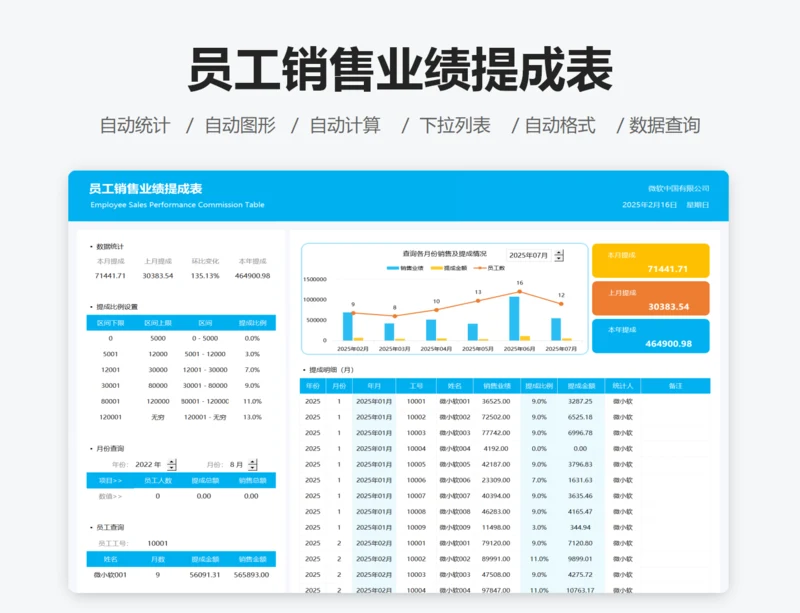
Task: Select the 13.0% commission rate cell
Action: point(252,418)
